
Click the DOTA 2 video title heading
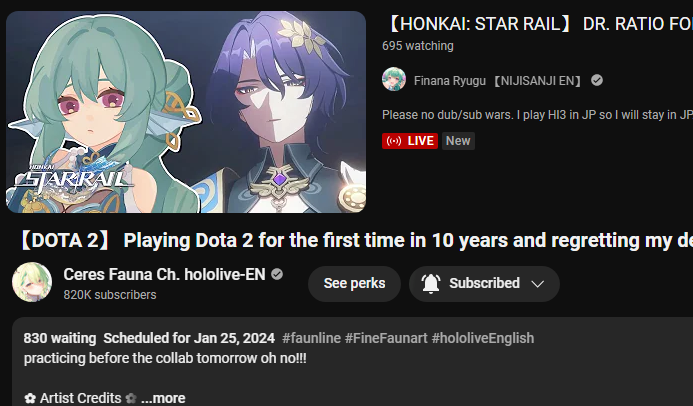(x=355, y=240)
